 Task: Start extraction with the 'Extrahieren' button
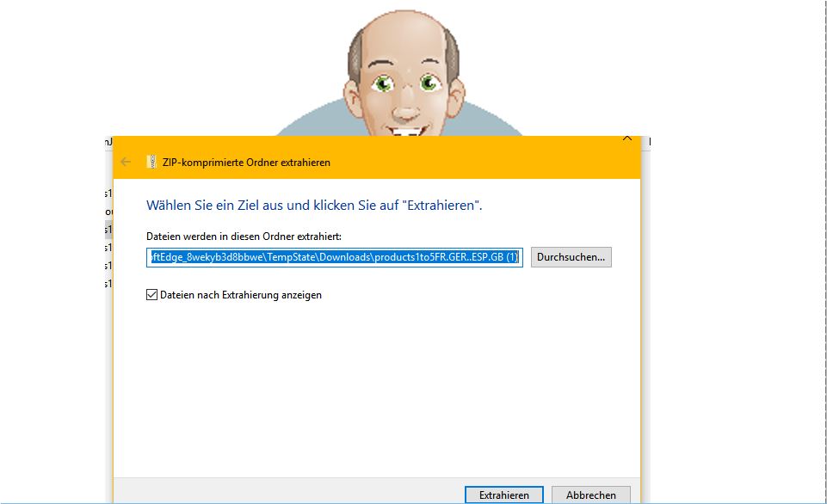[x=503, y=495]
